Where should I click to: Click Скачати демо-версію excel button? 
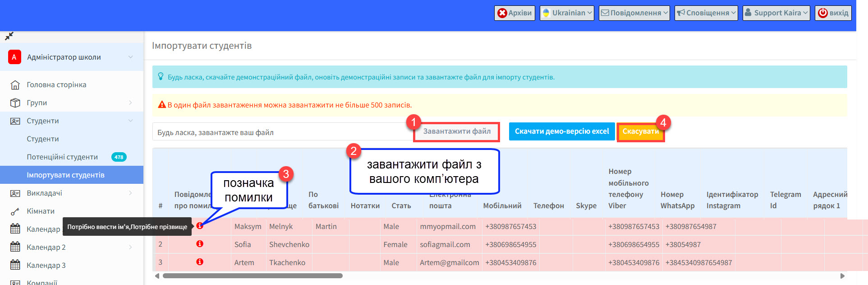[562, 131]
